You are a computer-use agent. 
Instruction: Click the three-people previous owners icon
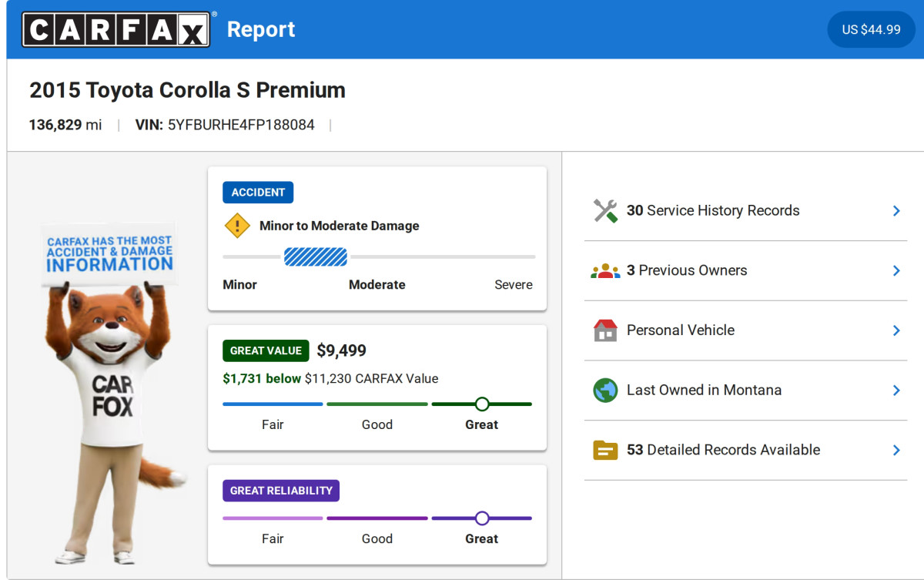coord(605,271)
